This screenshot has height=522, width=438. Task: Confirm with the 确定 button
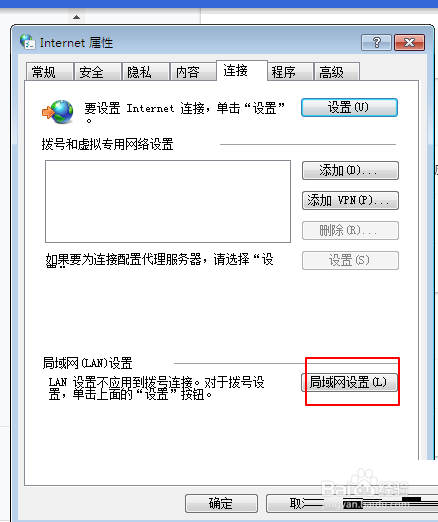221,503
